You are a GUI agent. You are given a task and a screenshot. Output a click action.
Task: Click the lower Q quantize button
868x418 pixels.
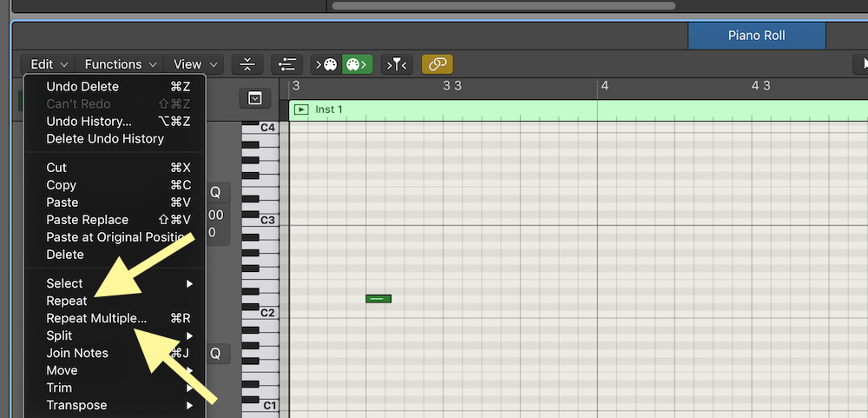tap(215, 354)
